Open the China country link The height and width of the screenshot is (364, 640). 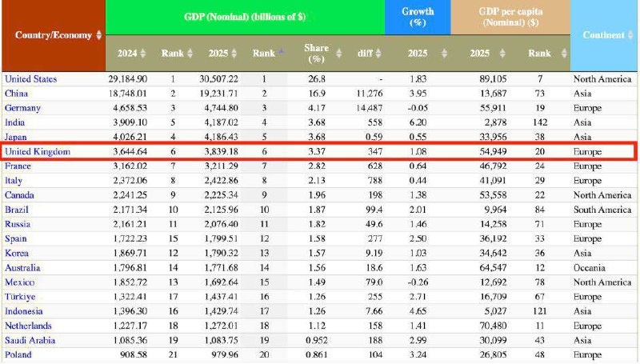16,94
